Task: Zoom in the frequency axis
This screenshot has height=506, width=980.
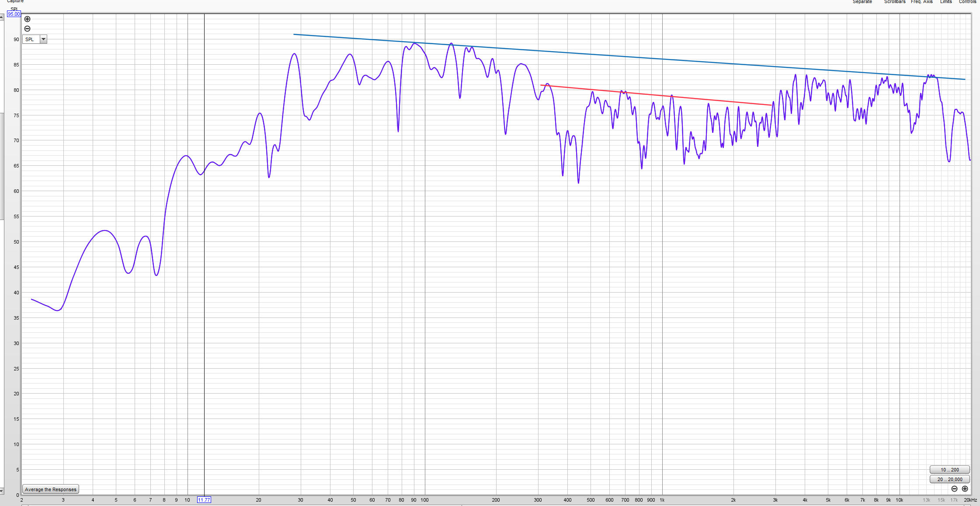Action: [x=965, y=489]
